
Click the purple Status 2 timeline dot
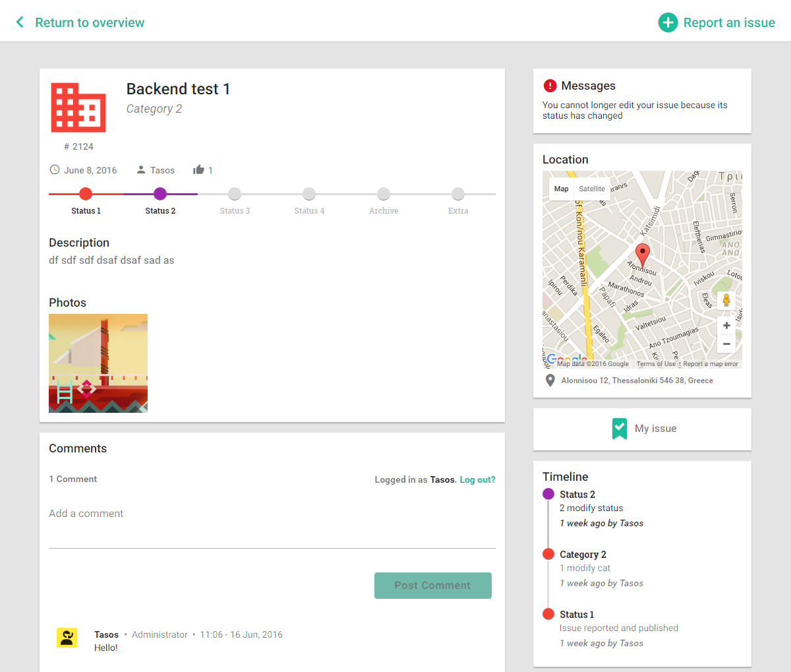coord(548,494)
